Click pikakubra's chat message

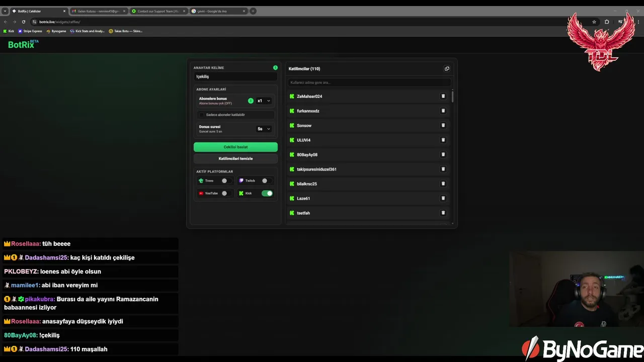tap(90, 303)
